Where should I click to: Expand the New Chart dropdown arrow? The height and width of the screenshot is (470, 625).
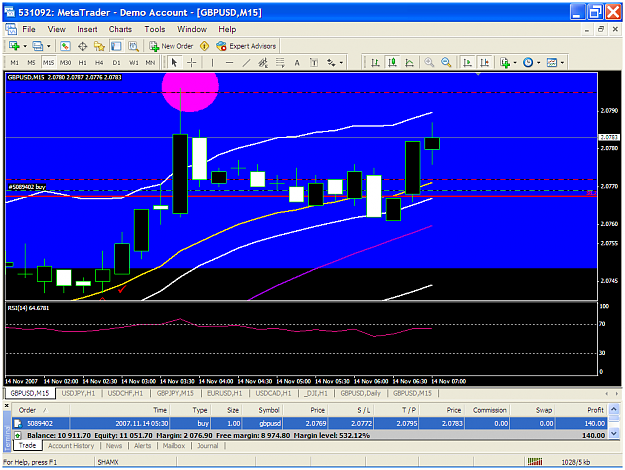[25, 46]
